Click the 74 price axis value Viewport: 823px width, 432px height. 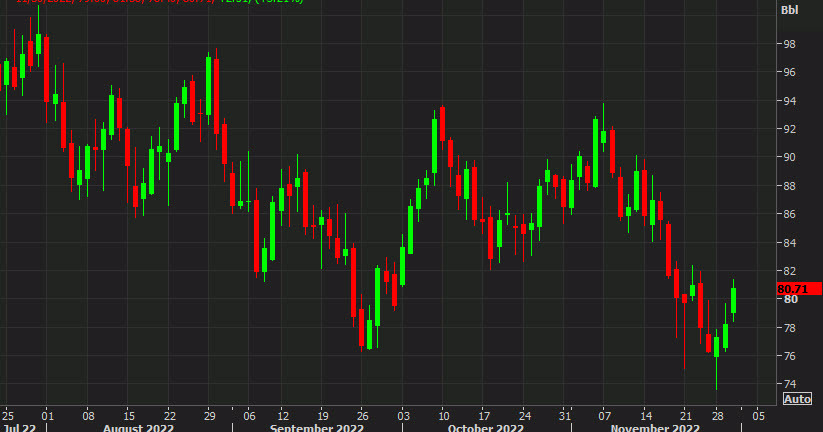[789, 384]
